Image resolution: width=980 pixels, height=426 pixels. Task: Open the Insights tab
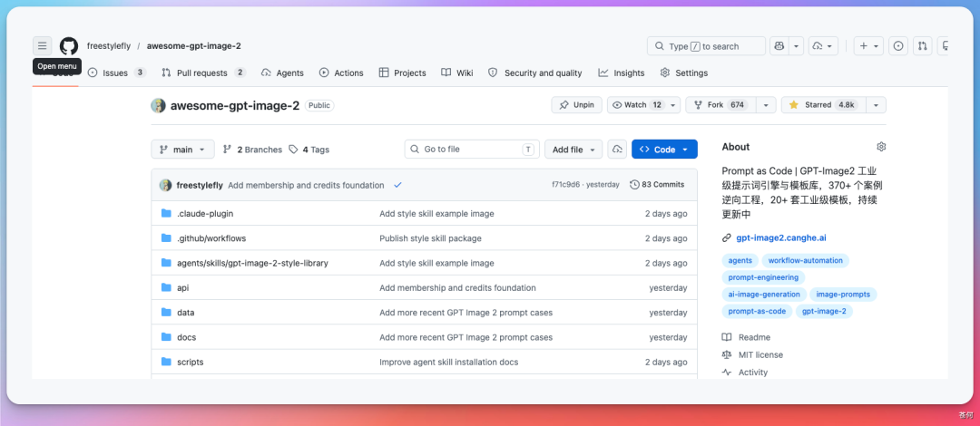click(622, 73)
